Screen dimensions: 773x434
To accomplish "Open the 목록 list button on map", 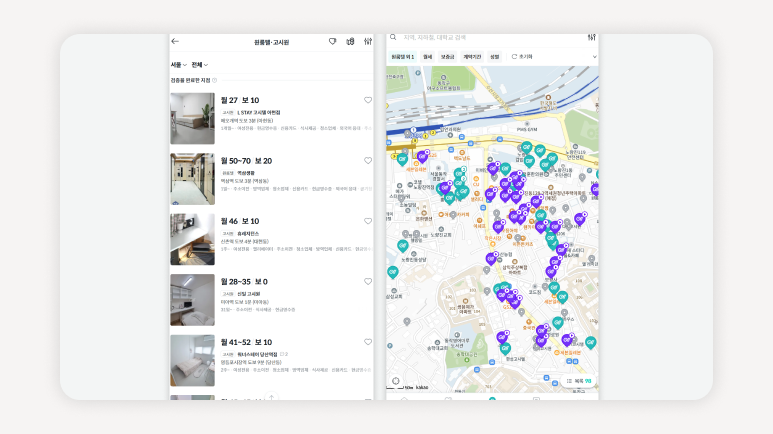I will click(579, 381).
